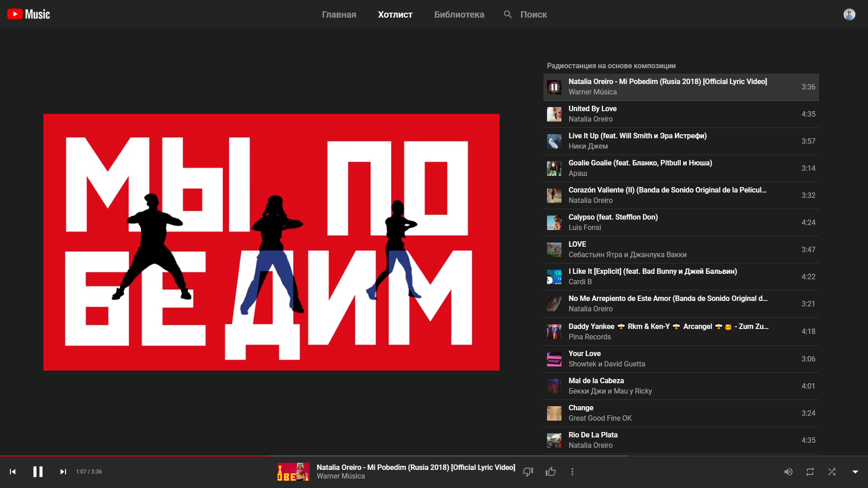The image size is (868, 488).
Task: Click the Daddy Yankee track thumbnail
Action: point(554,332)
